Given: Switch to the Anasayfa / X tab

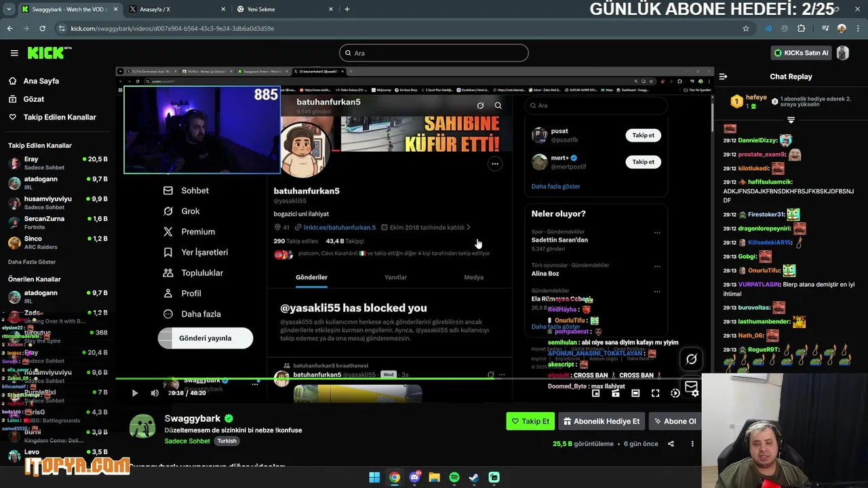Looking at the screenshot, I should (x=176, y=9).
